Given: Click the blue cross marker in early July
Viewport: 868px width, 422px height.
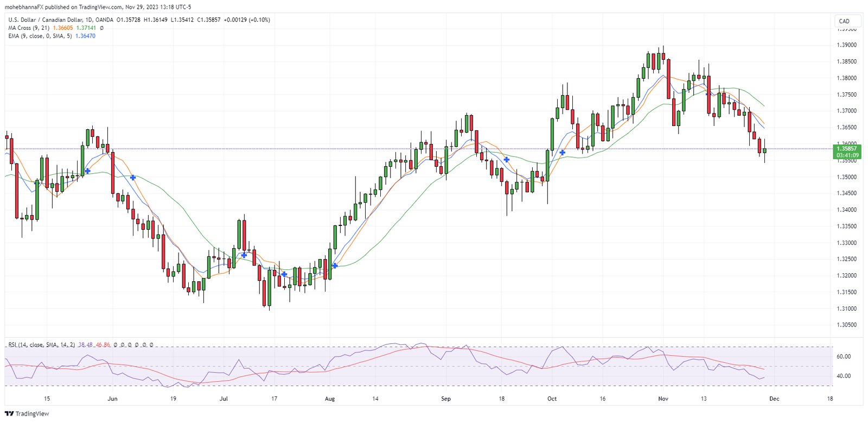Looking at the screenshot, I should click(244, 255).
